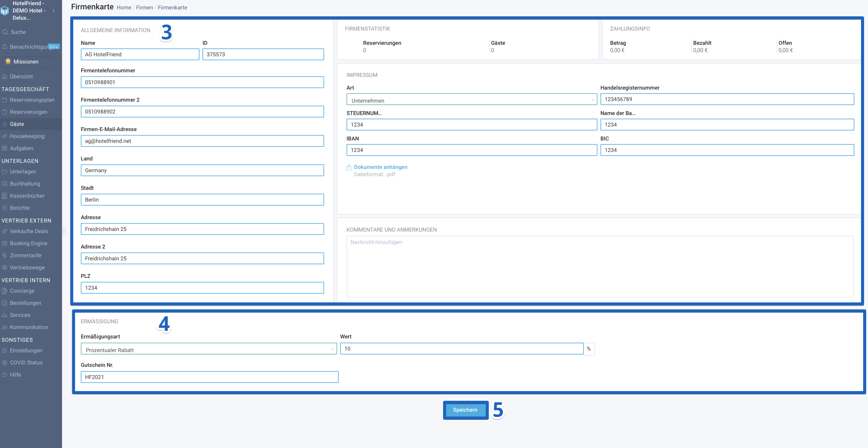Screen dimensions: 868x448
Task: Click the Aufgaben tasks icon
Action: point(5,148)
